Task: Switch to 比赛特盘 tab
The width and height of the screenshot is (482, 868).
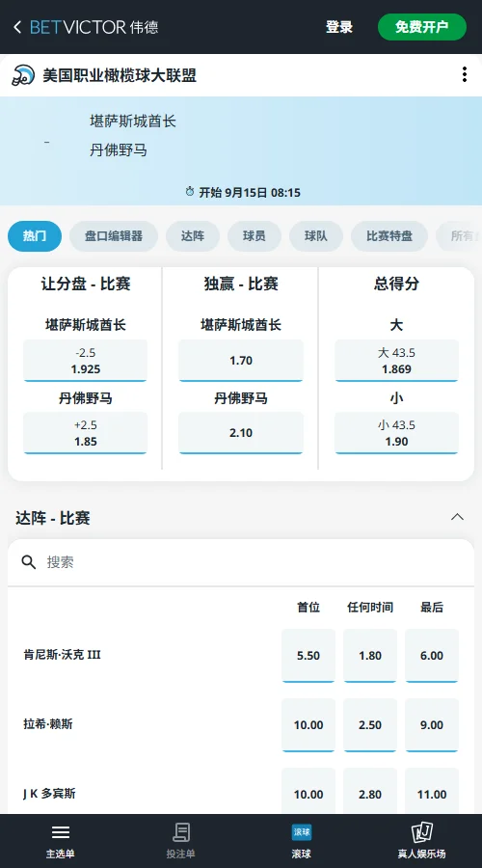Action: pyautogui.click(x=389, y=236)
